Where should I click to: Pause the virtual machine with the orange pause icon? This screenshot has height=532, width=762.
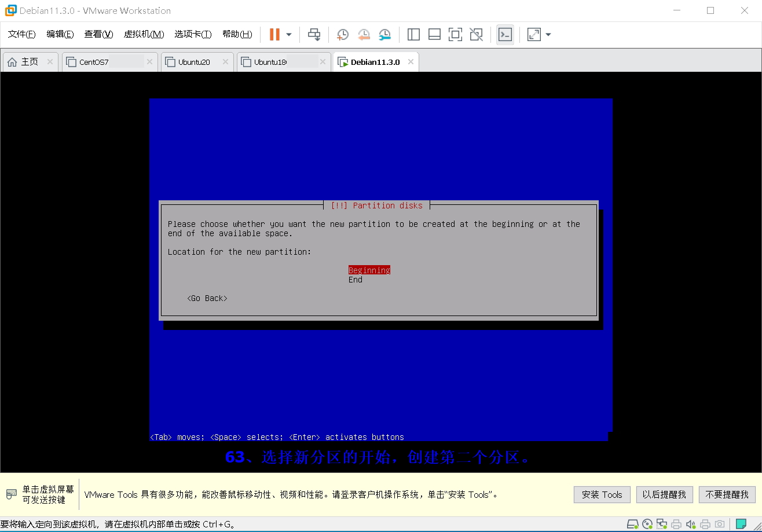[274, 35]
